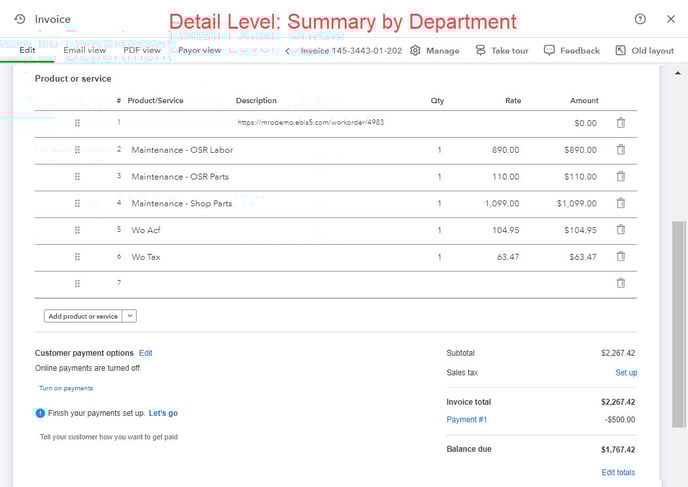Delete the Wo Acf line

[620, 229]
